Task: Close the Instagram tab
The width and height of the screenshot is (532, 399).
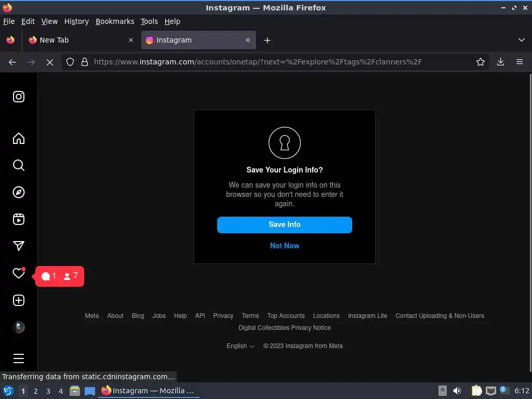Action: click(x=248, y=40)
